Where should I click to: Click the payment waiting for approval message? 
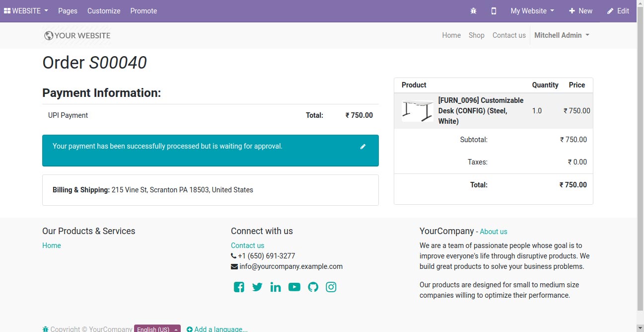click(167, 146)
